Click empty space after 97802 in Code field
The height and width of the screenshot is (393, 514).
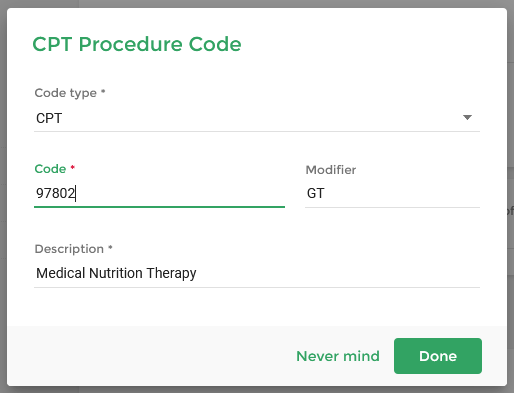click(x=180, y=193)
